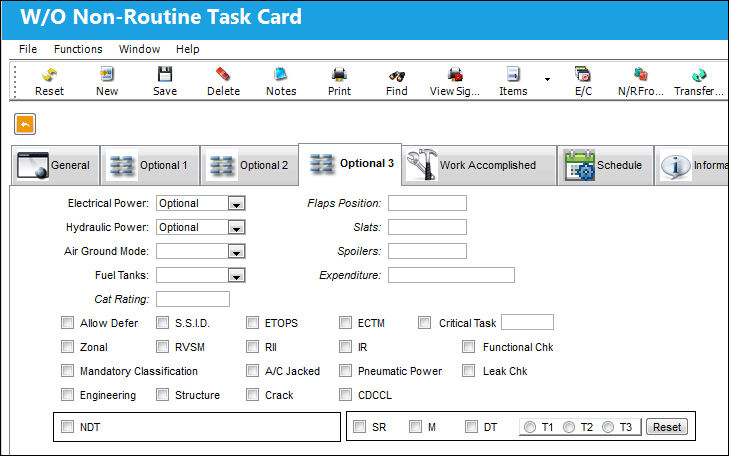
Task: Click the Flaps Position input field
Action: (x=427, y=203)
